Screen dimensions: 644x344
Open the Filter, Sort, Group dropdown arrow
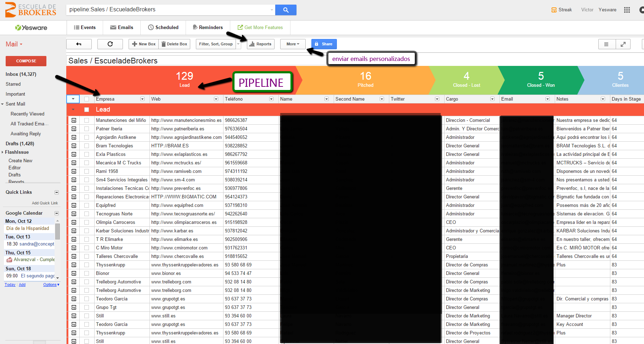click(238, 44)
